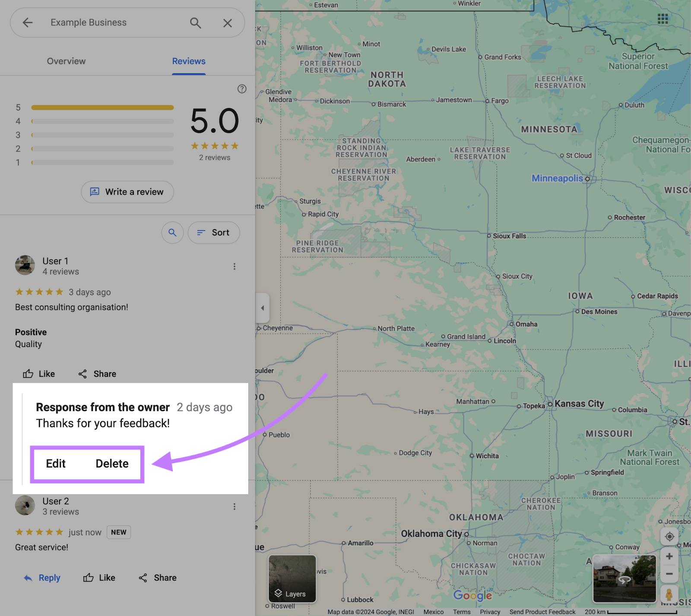The image size is (691, 616).
Task: Switch to the Overview tab
Action: click(66, 61)
